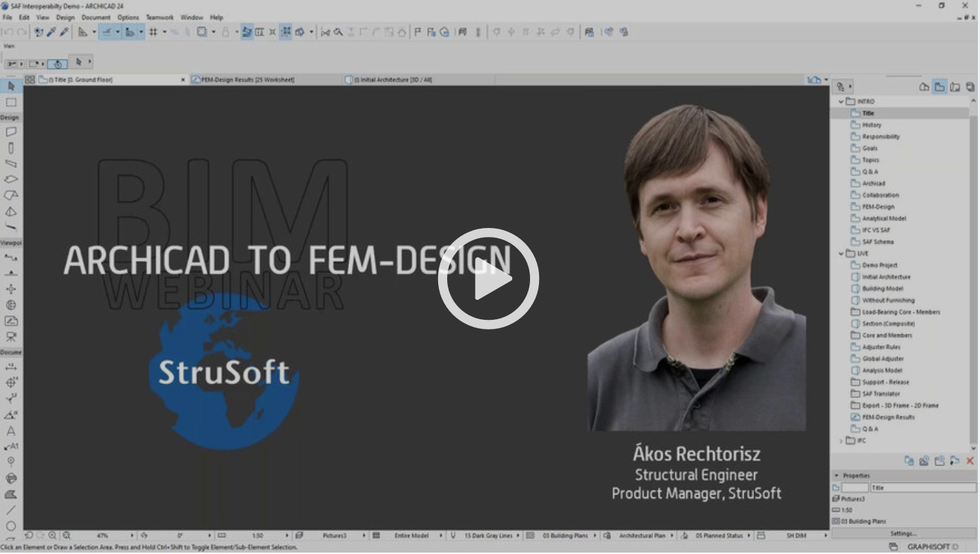Viewport: 980px width, 554px height.
Task: Select the Dimension tool in the Document toolbox
Action: coord(11,367)
